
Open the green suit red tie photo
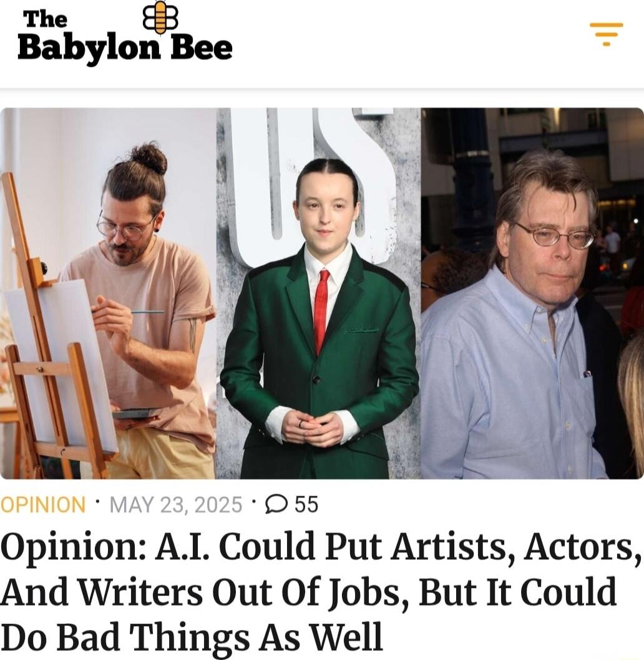pos(318,293)
